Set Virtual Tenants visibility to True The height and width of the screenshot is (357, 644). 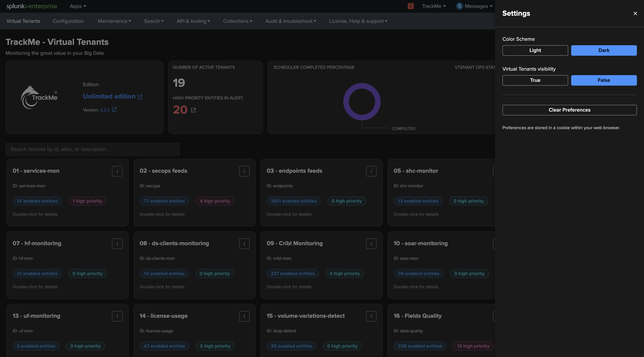(x=535, y=80)
